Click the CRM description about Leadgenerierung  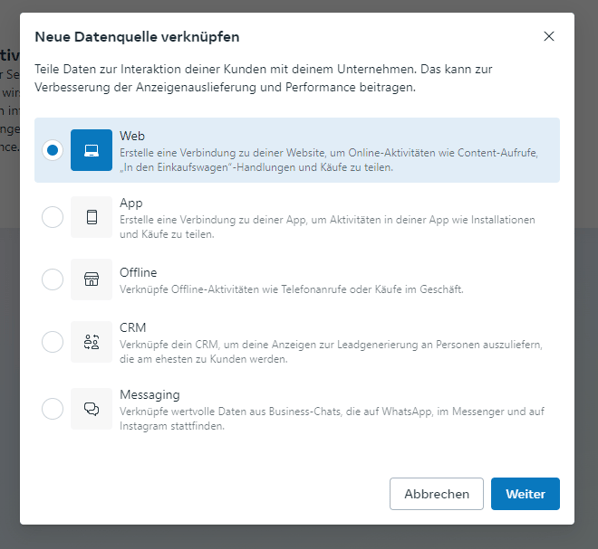click(x=331, y=352)
